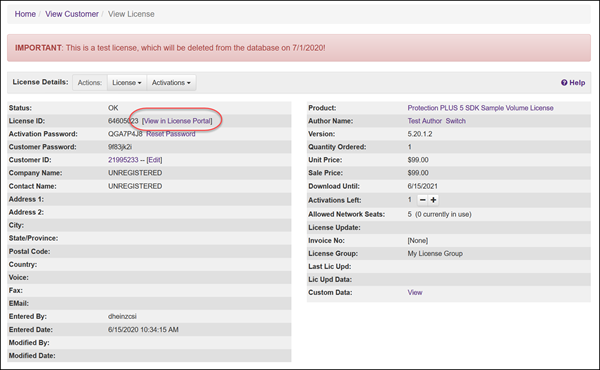This screenshot has height=370, width=600.
Task: Click the Unit Price $99.00 value
Action: [418, 160]
